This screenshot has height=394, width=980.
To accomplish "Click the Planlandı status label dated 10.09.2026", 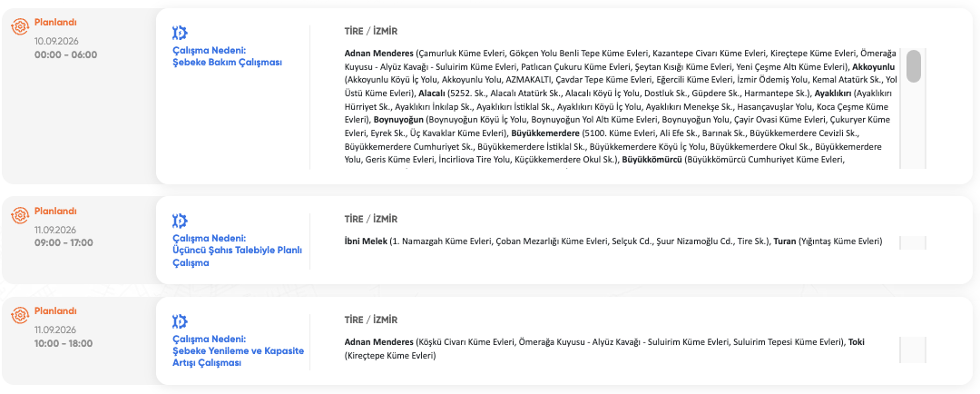I will coord(55,23).
